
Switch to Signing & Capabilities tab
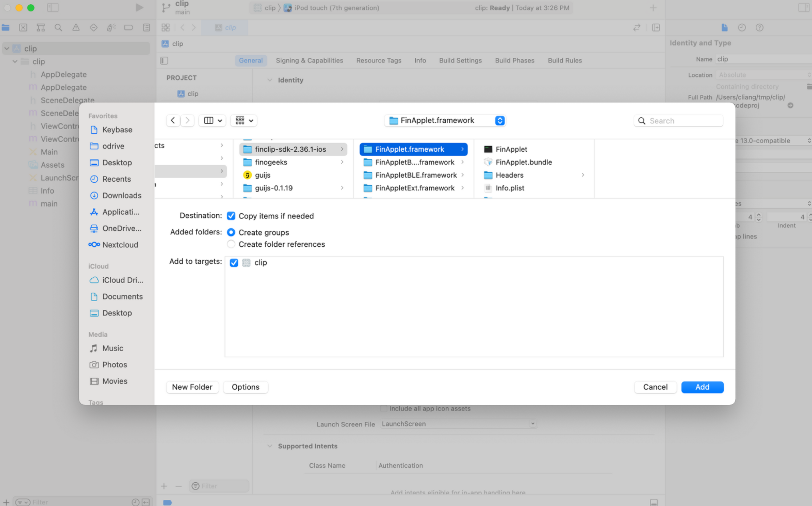click(310, 60)
